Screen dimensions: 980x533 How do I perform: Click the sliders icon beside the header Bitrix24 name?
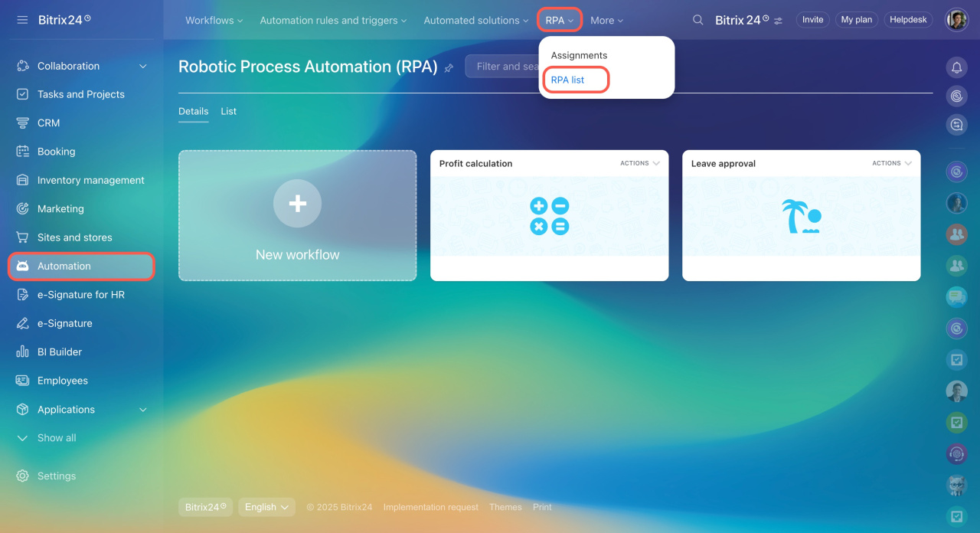coord(779,21)
